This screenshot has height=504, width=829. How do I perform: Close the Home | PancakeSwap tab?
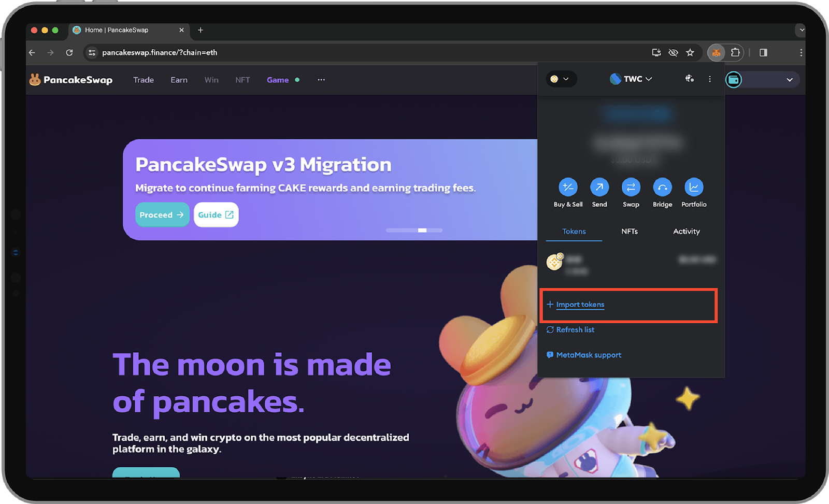click(181, 30)
